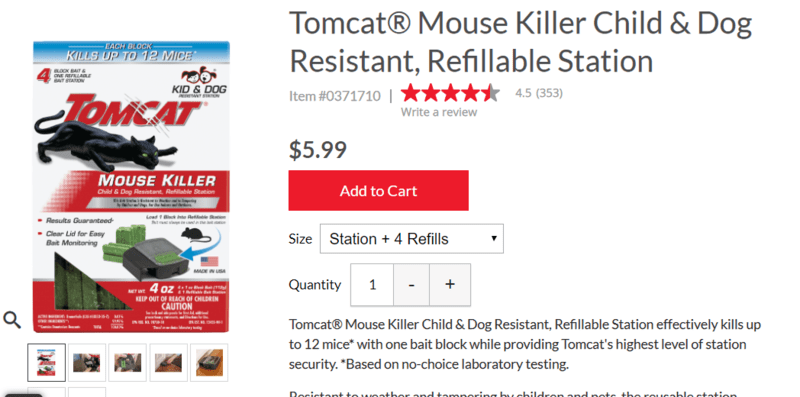The image size is (800, 397).
Task: Select the second product thumbnail image
Action: tap(87, 362)
